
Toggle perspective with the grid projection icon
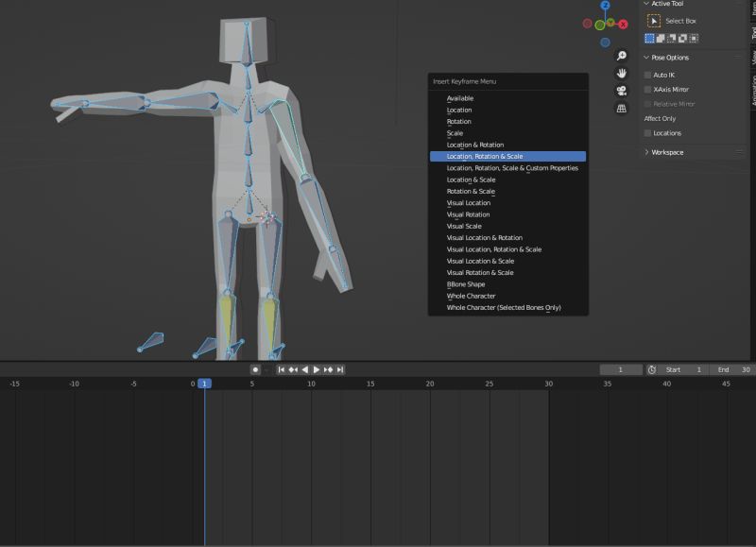point(621,107)
